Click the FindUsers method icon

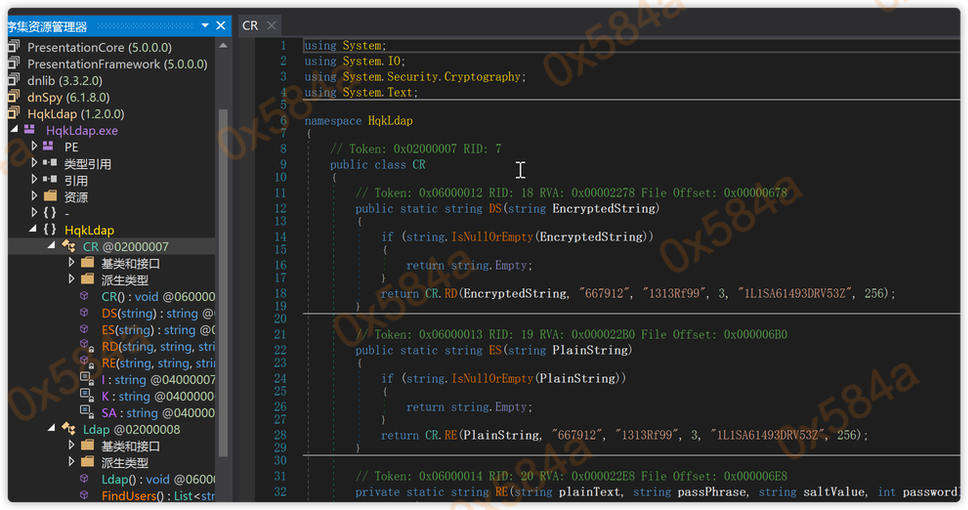point(87,496)
